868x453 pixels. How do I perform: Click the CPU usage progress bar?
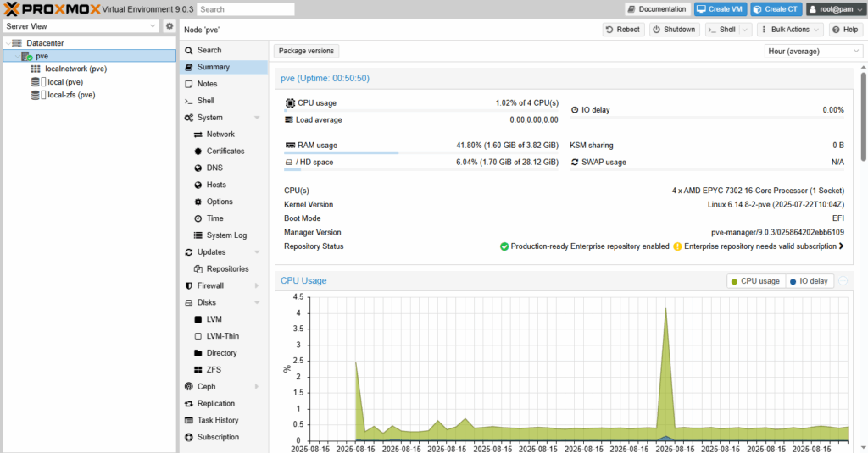421,111
